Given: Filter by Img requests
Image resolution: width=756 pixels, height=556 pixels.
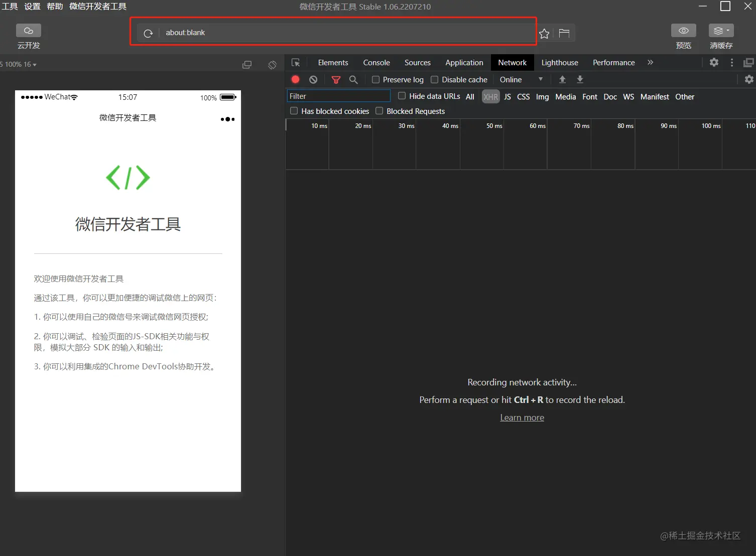Looking at the screenshot, I should 542,96.
